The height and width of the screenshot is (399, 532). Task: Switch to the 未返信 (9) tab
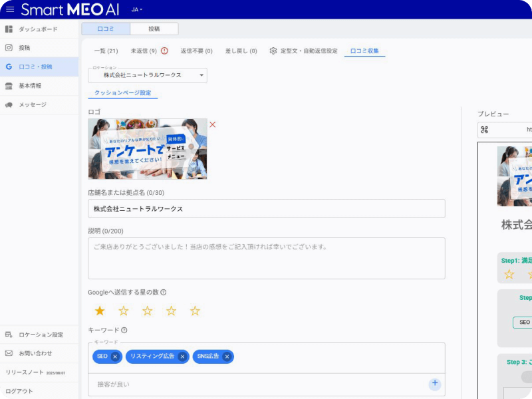click(x=149, y=51)
